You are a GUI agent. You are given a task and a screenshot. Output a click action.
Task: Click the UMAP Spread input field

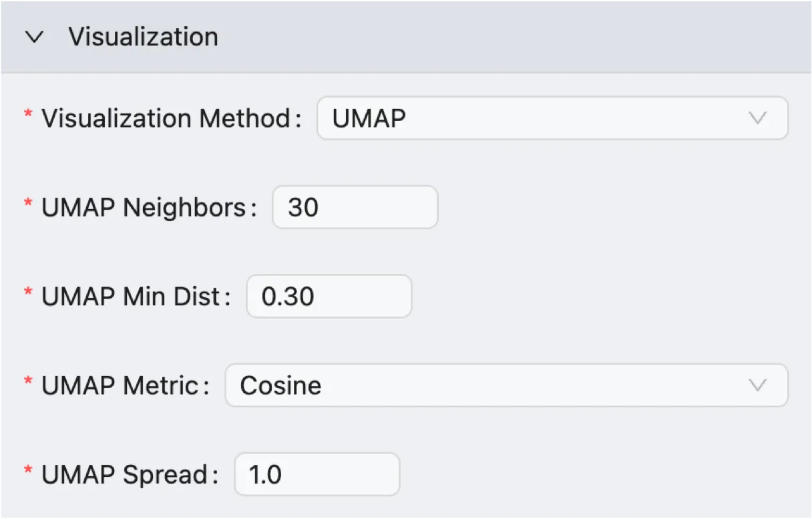(x=317, y=474)
